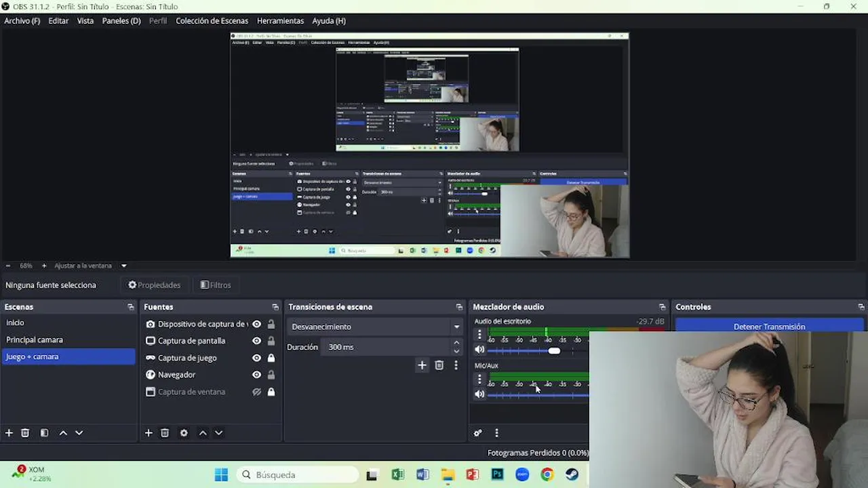Remove the transition using the trash icon
This screenshot has height=488, width=868.
(x=439, y=365)
